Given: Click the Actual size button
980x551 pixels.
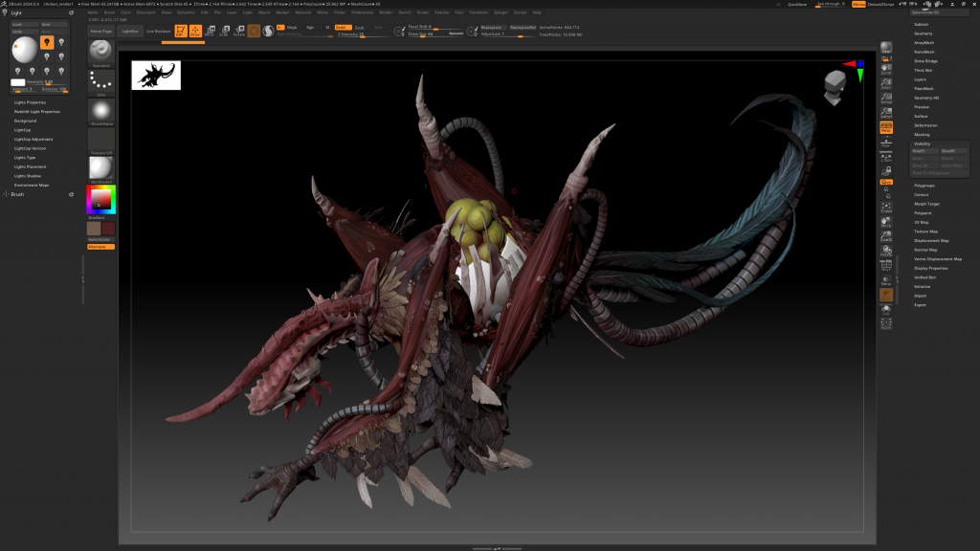Looking at the screenshot, I should pyautogui.click(x=886, y=98).
